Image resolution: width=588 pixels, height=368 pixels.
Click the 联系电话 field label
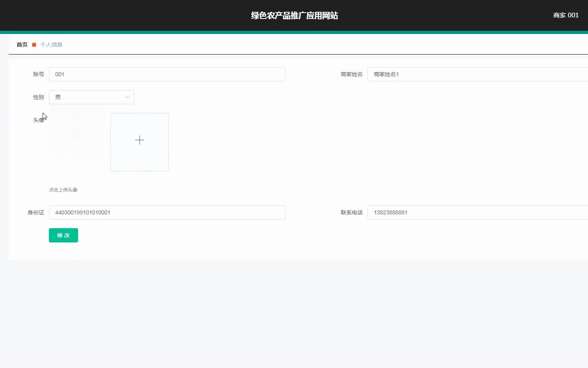[x=352, y=212]
